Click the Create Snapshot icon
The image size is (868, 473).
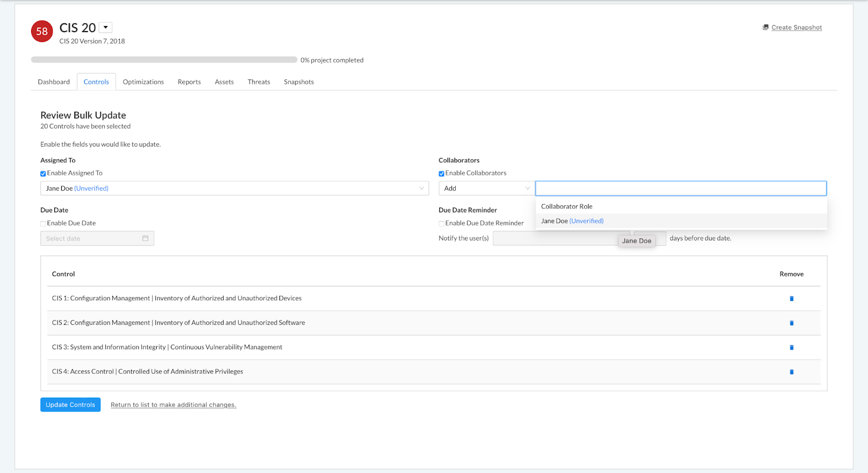(x=765, y=27)
